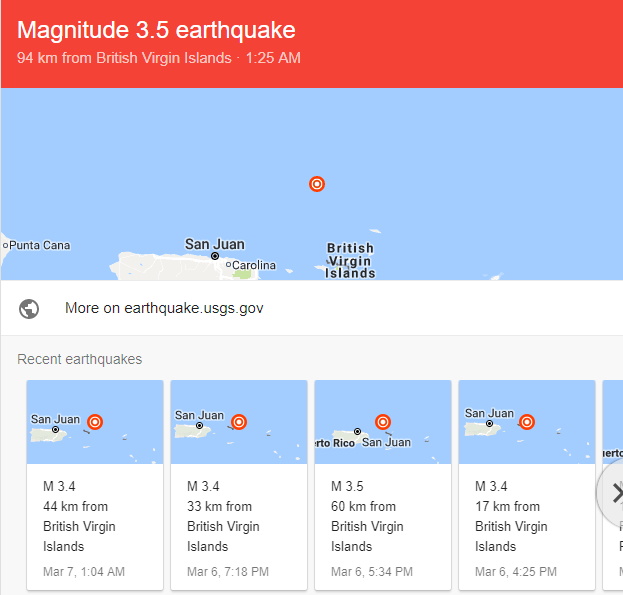623x595 pixels.
Task: Click the globe icon beside USGS link
Action: coord(29,309)
